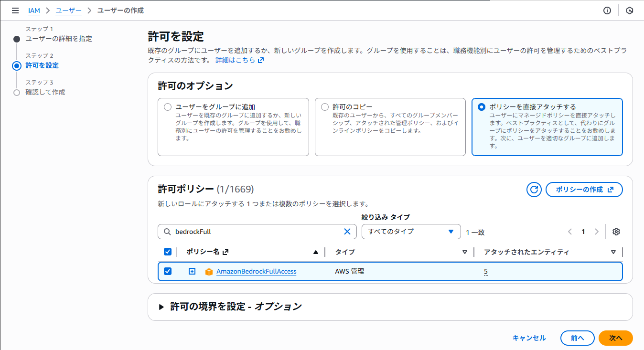Click 1 一致 match count text
644x350 pixels.
[475, 232]
